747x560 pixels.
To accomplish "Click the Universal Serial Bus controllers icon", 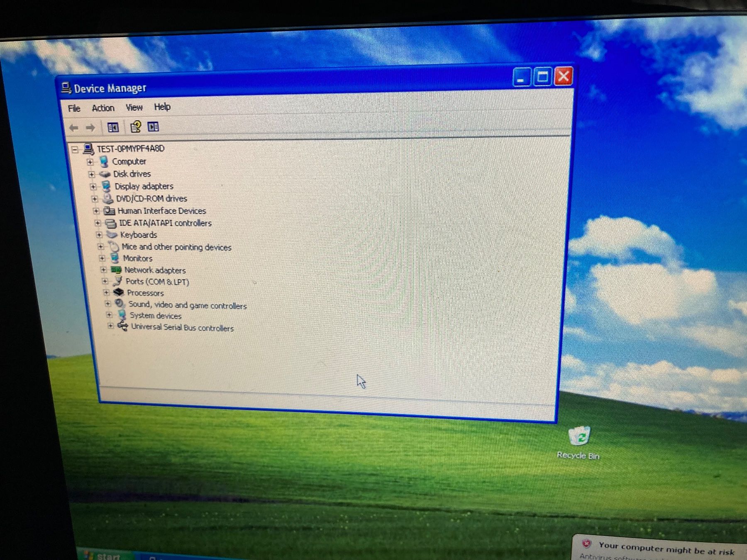I will tap(123, 326).
